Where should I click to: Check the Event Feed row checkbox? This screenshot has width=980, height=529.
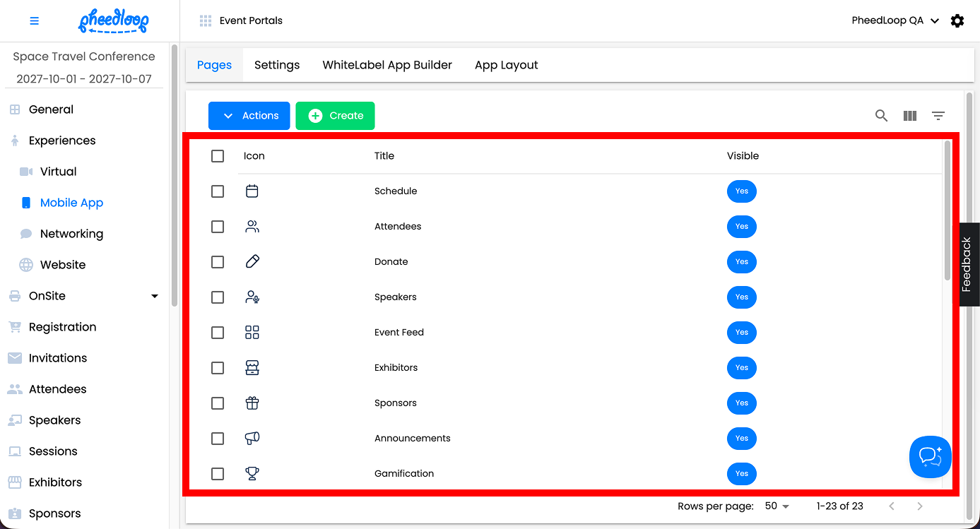point(218,333)
